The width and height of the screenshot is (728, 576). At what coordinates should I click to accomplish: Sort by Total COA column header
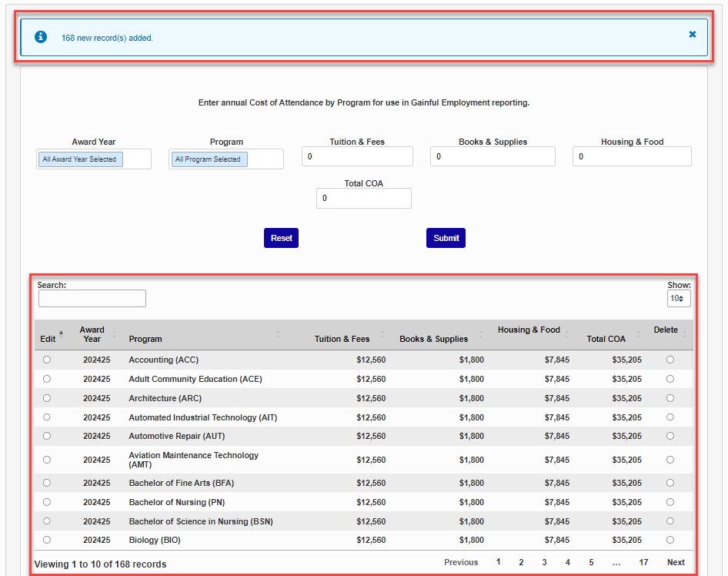606,339
